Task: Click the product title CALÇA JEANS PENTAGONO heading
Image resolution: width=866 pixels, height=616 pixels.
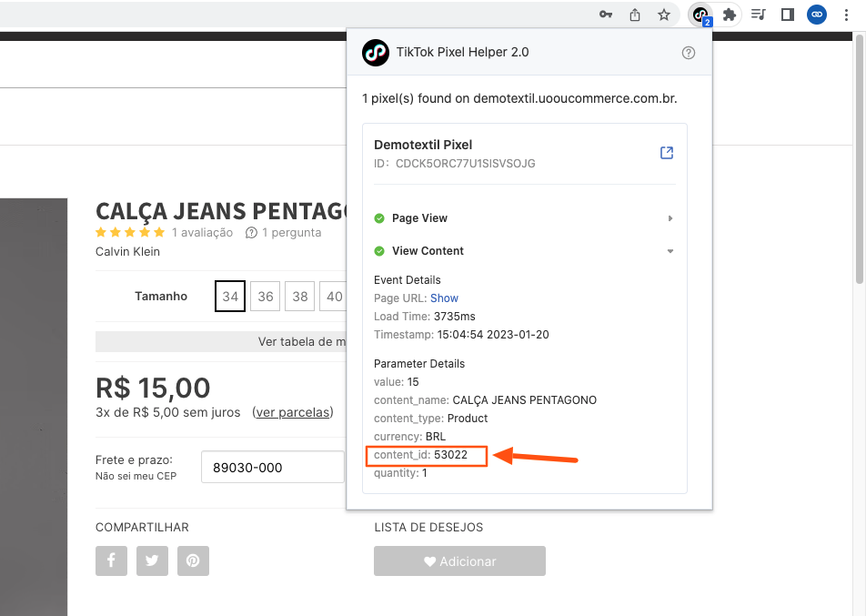Action: pyautogui.click(x=221, y=211)
